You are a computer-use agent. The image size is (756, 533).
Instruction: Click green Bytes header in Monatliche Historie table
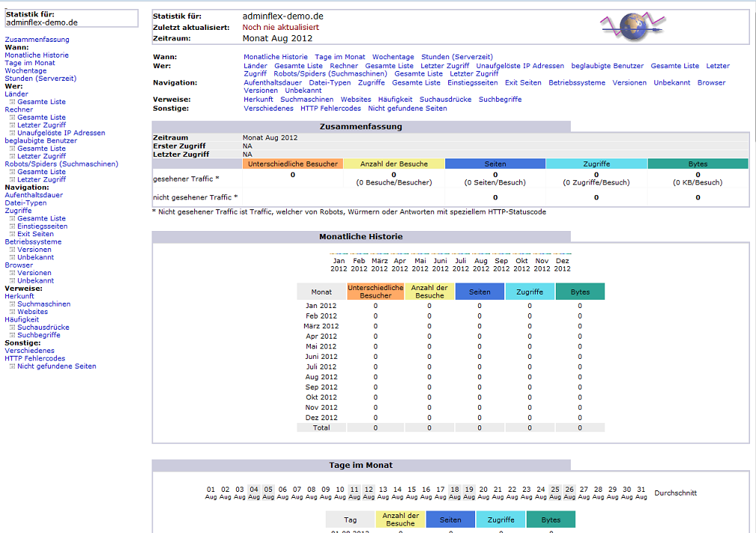(x=580, y=292)
